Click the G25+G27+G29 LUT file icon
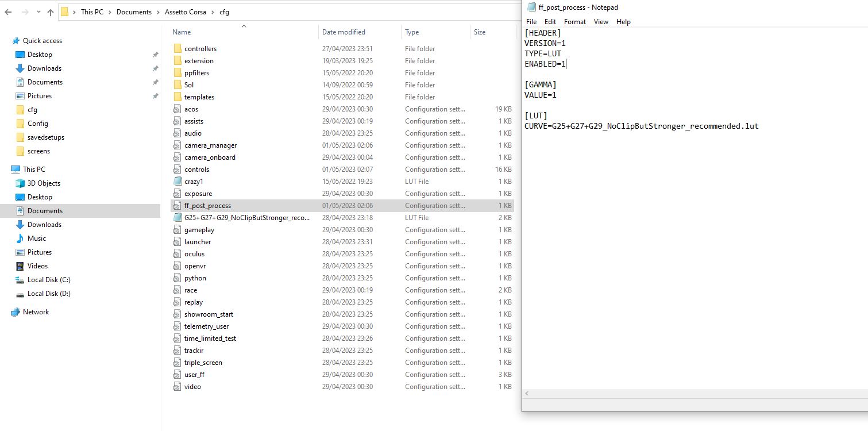Screen dimensions: 868x431 (x=178, y=218)
